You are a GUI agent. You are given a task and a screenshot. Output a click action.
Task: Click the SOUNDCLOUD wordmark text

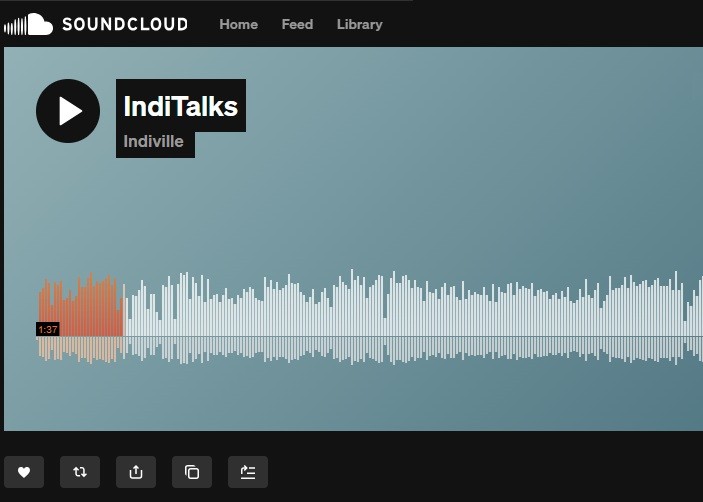pos(125,24)
